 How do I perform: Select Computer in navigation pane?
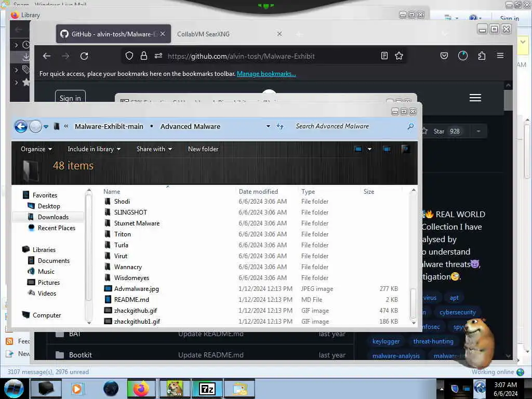(x=46, y=315)
